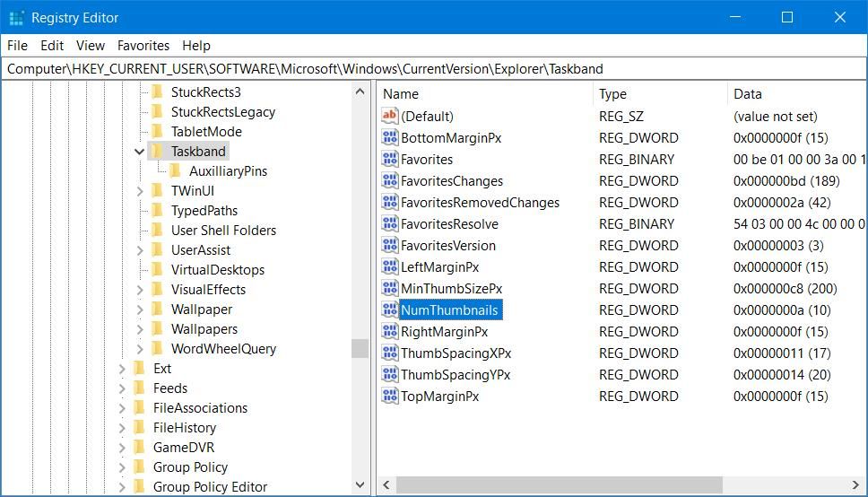Open the Edit menu
Viewport: 868px width, 497px height.
(x=52, y=45)
